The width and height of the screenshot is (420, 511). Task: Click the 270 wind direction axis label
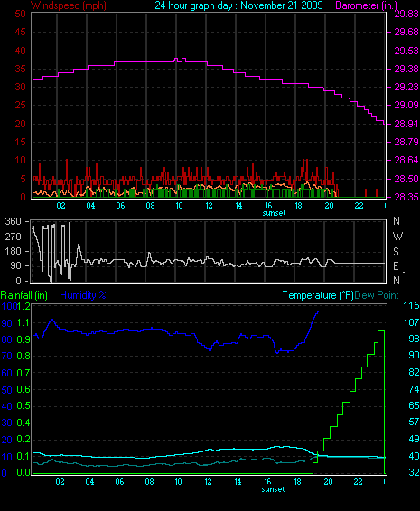coord(13,237)
